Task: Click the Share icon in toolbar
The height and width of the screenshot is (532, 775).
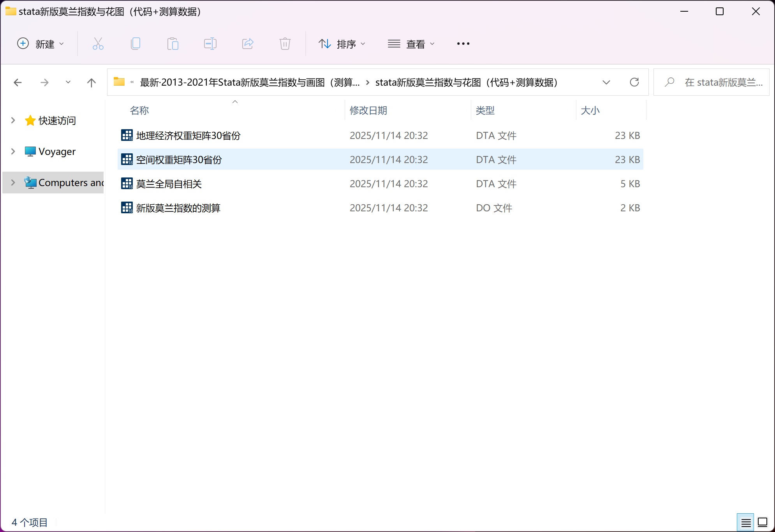Action: (248, 44)
